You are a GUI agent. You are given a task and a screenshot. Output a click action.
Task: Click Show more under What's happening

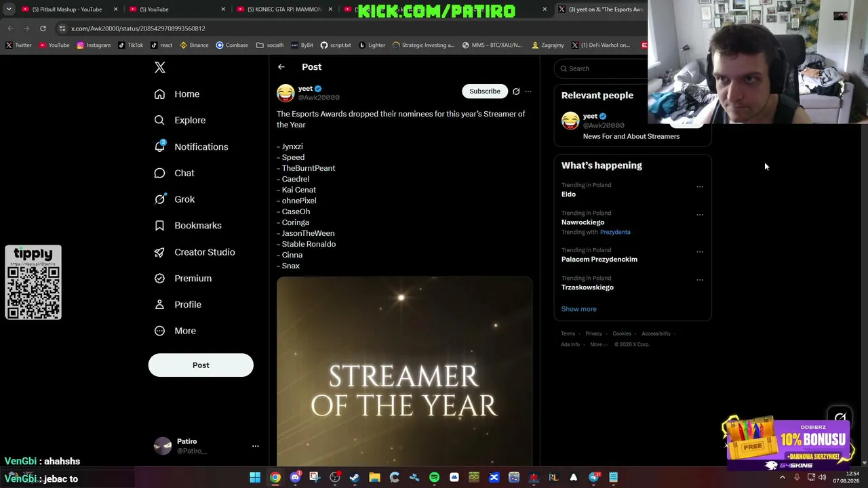click(x=579, y=309)
